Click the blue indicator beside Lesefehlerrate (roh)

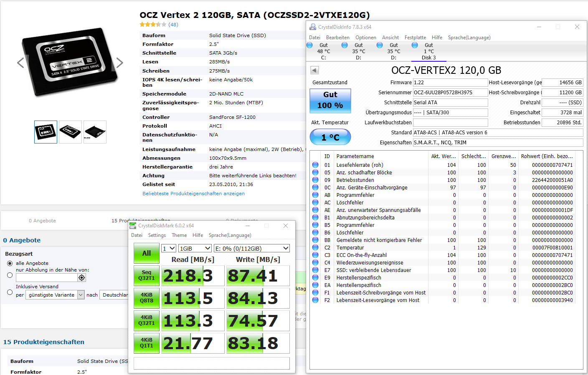coord(315,165)
